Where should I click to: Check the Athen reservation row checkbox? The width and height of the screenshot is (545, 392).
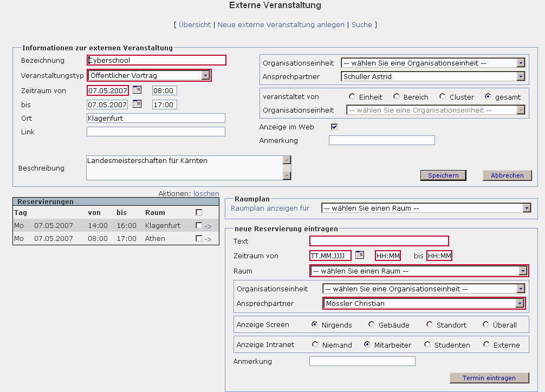coord(199,238)
